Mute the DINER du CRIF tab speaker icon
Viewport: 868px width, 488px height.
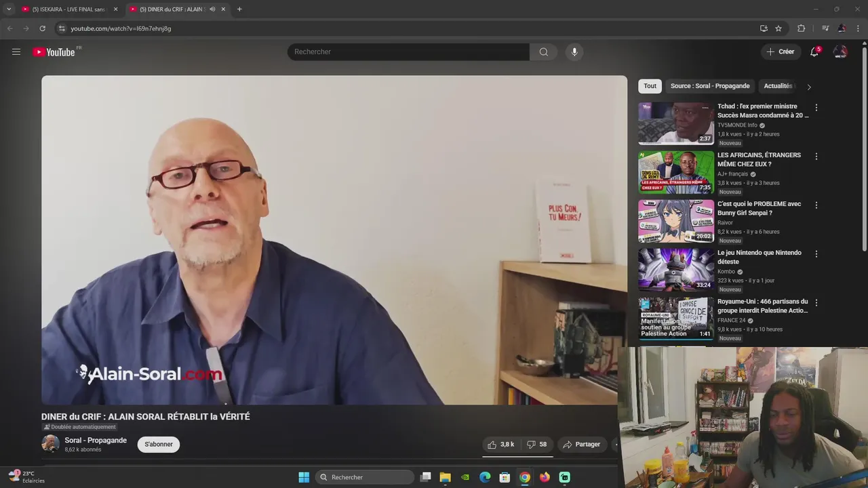212,9
